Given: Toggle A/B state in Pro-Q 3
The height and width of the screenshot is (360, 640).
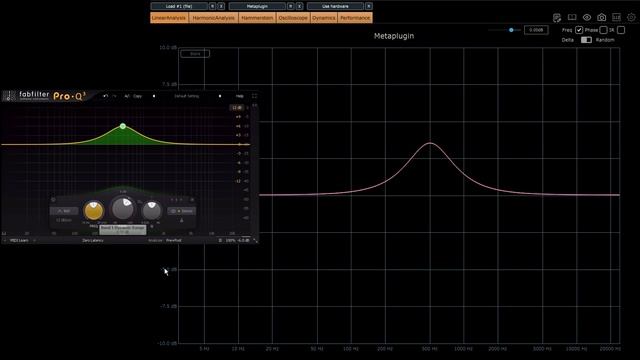Looking at the screenshot, I should [127, 96].
